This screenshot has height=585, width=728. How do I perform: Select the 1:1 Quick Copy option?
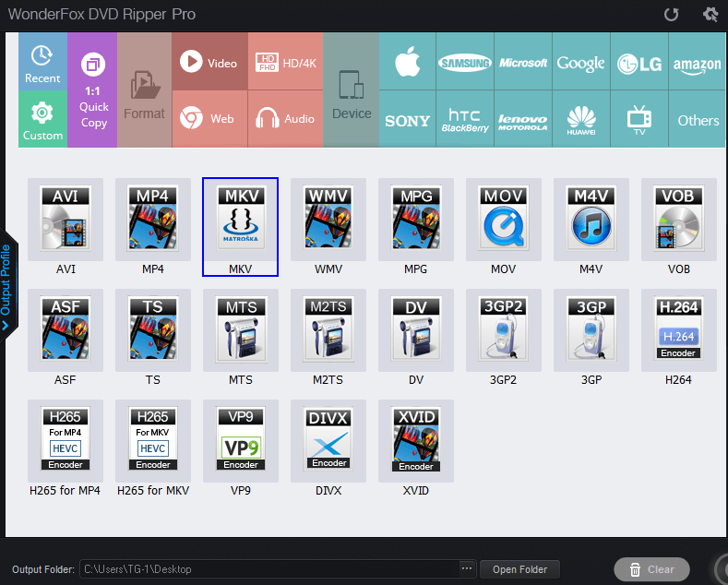click(92, 90)
